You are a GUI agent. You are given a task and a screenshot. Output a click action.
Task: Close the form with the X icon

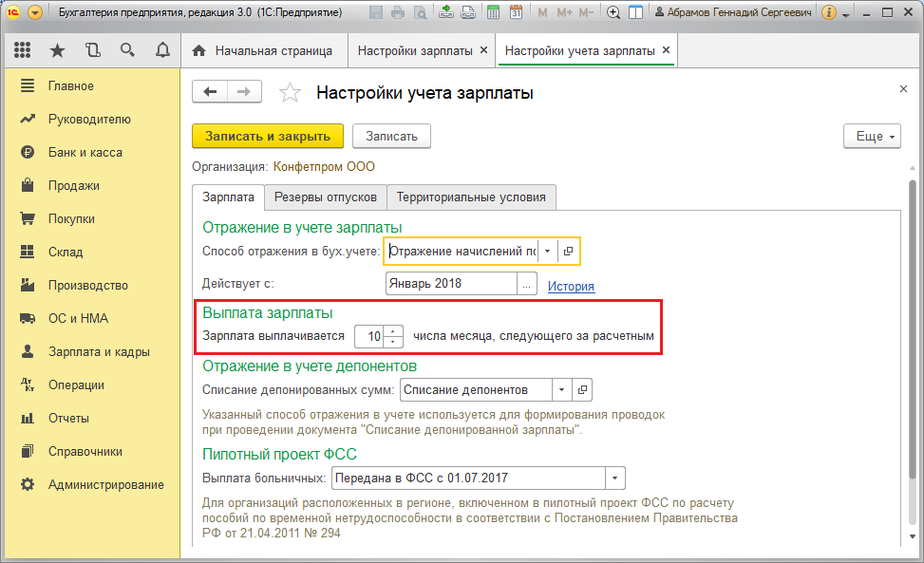903,89
